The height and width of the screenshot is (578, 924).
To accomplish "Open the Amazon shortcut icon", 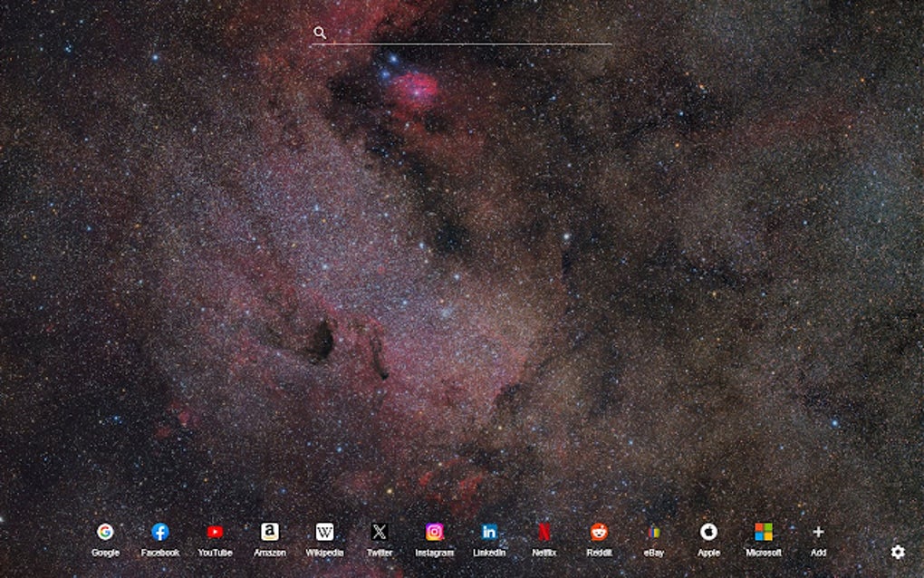I will point(270,533).
